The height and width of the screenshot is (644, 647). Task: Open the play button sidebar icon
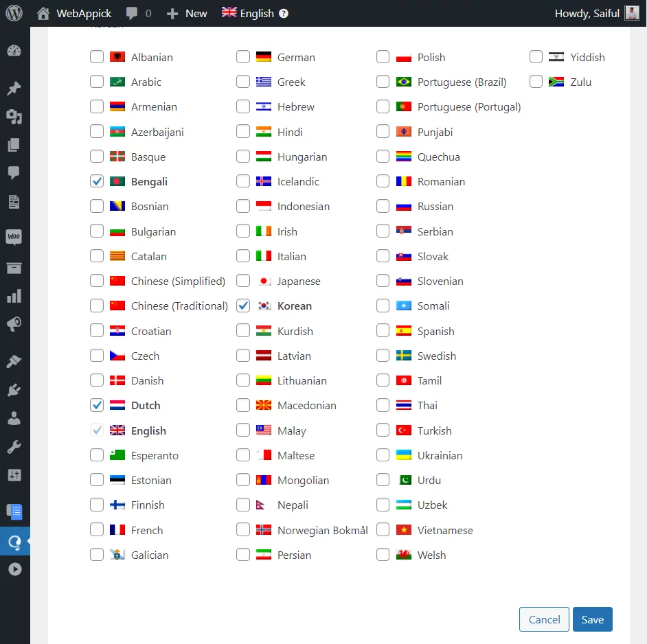point(15,569)
